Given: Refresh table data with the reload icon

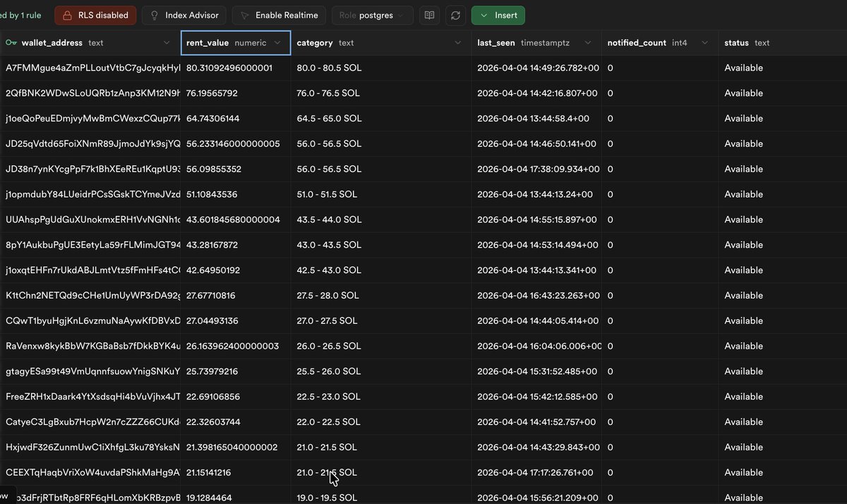Looking at the screenshot, I should (455, 15).
